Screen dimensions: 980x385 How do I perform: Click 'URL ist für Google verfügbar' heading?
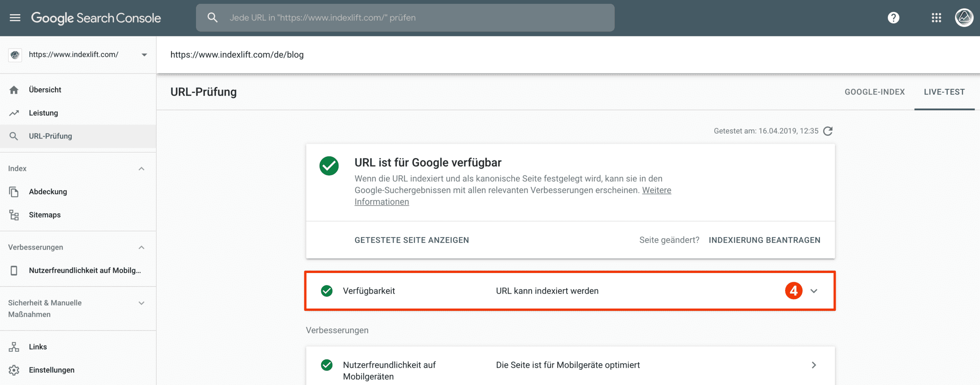pyautogui.click(x=428, y=162)
